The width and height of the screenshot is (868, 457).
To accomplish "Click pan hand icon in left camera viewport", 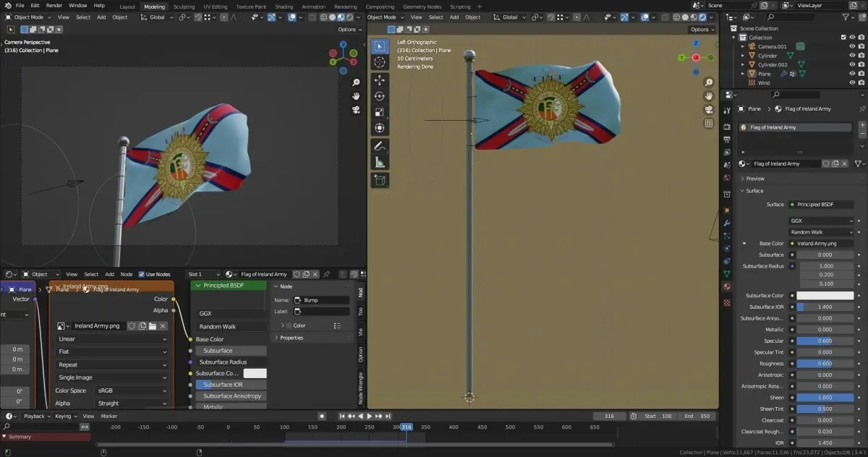I will (356, 96).
